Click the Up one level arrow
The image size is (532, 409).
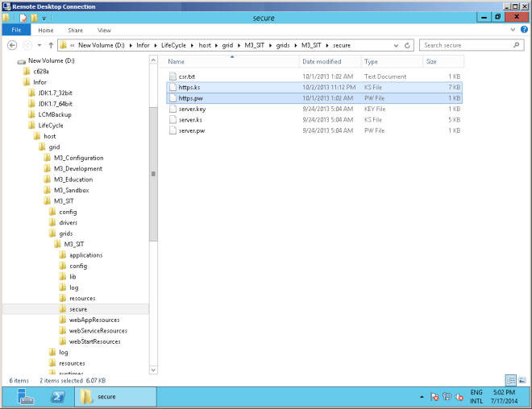[x=51, y=45]
